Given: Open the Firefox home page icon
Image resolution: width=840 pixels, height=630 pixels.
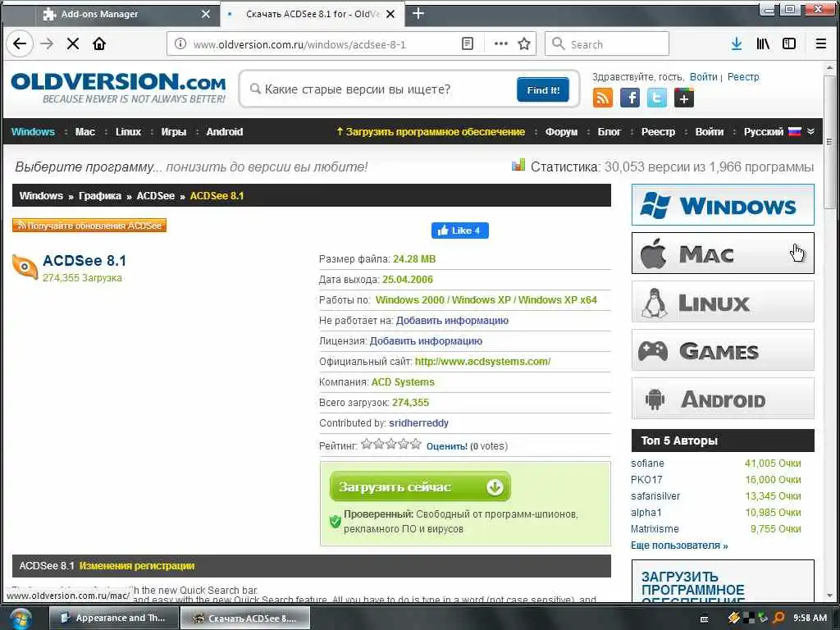Looking at the screenshot, I should (99, 44).
